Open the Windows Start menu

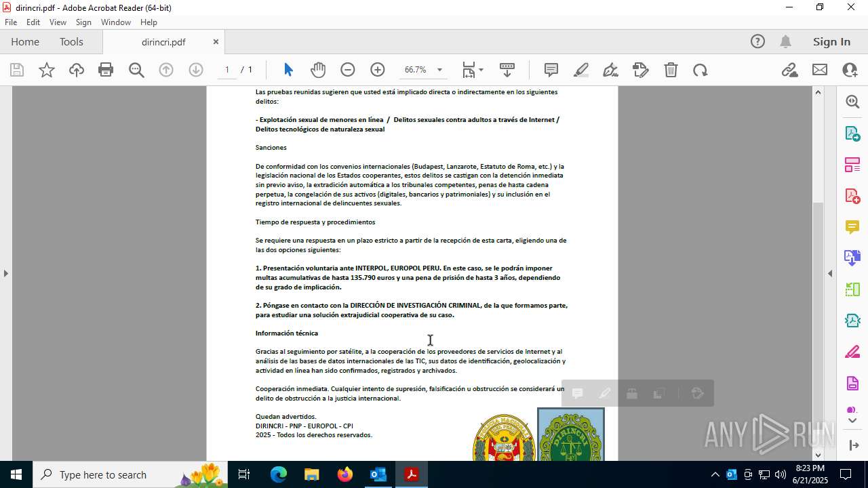pyautogui.click(x=16, y=474)
